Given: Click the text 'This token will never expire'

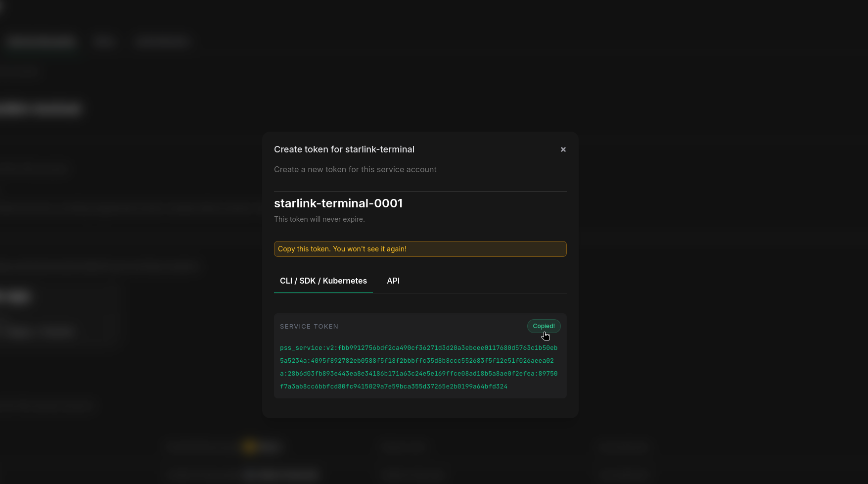Looking at the screenshot, I should coord(319,219).
